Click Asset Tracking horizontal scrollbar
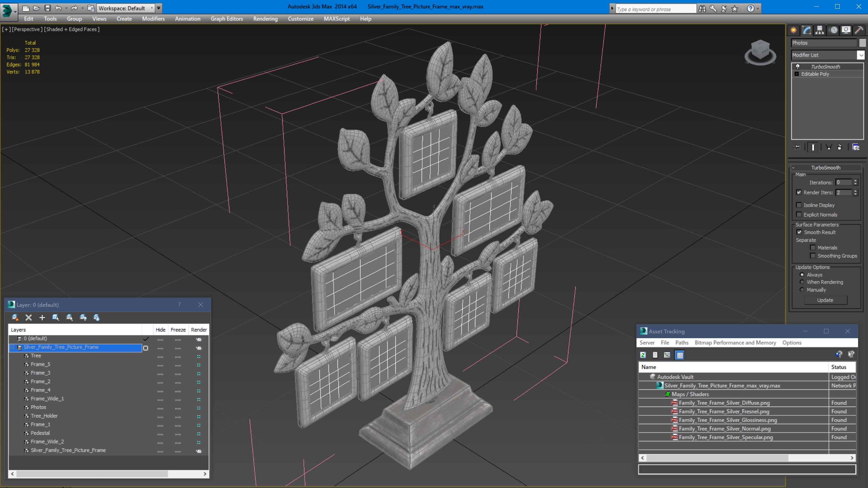Viewport: 868px width, 488px height. click(747, 458)
